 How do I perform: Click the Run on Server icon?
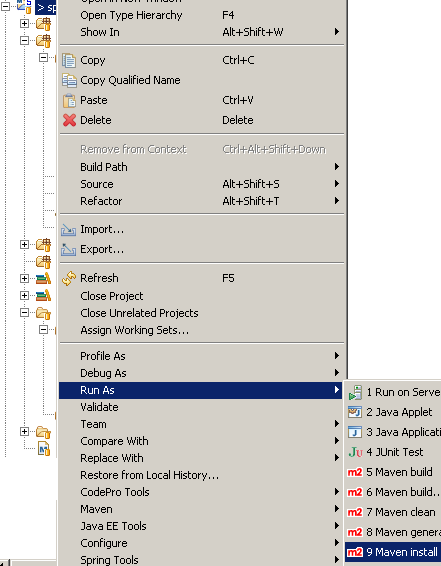(x=355, y=392)
